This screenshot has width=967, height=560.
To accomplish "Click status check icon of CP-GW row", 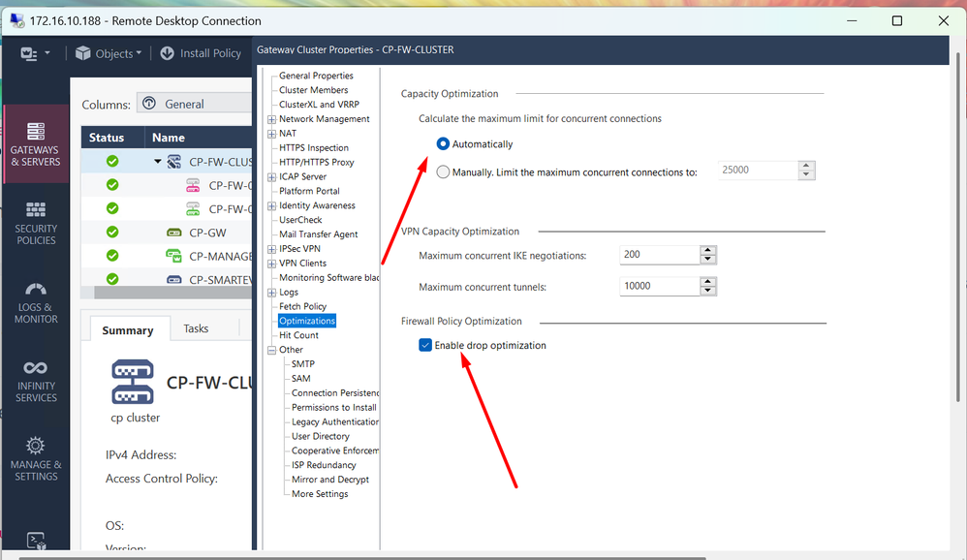I will click(x=112, y=232).
